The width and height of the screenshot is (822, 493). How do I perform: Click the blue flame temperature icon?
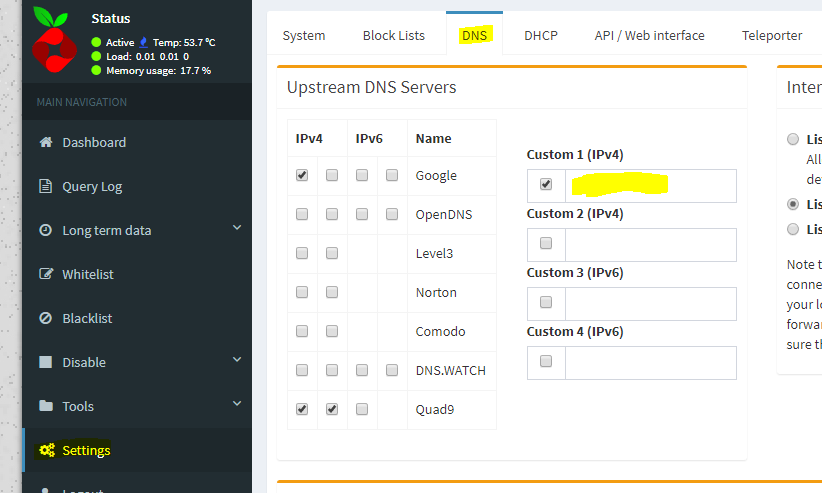click(143, 42)
